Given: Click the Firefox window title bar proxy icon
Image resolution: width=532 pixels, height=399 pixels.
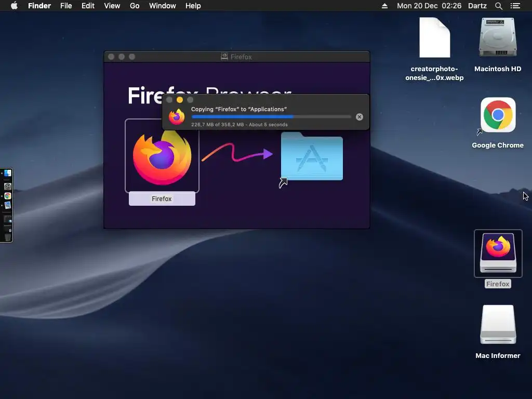Looking at the screenshot, I should coord(224,57).
